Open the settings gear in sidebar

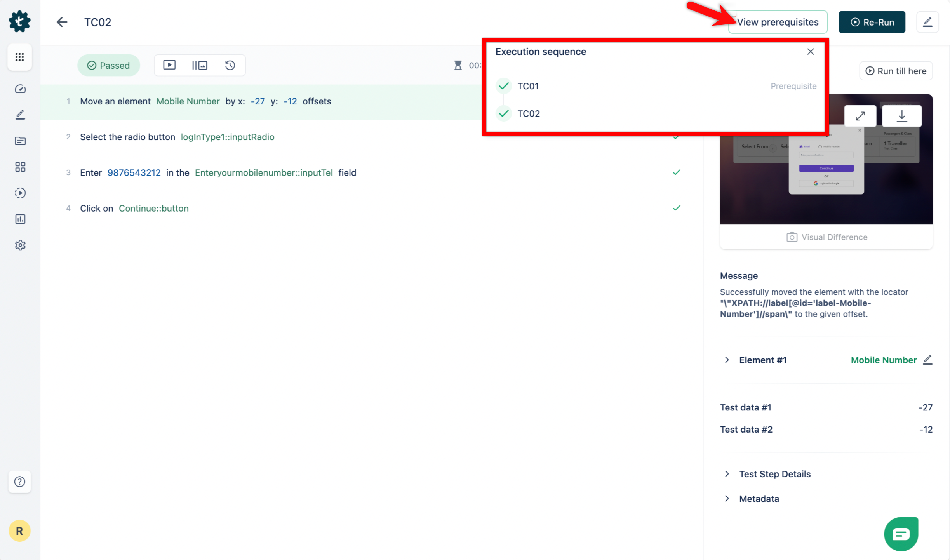pos(20,245)
